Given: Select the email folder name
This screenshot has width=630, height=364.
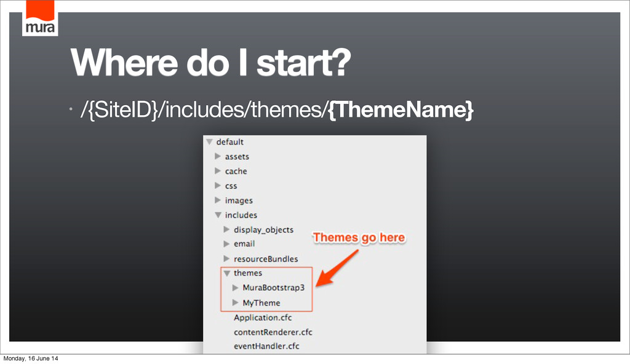Looking at the screenshot, I should 244,244.
